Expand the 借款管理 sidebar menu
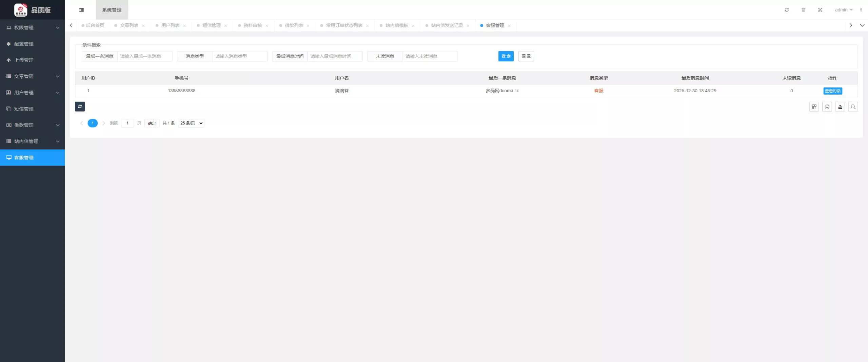 pyautogui.click(x=32, y=125)
